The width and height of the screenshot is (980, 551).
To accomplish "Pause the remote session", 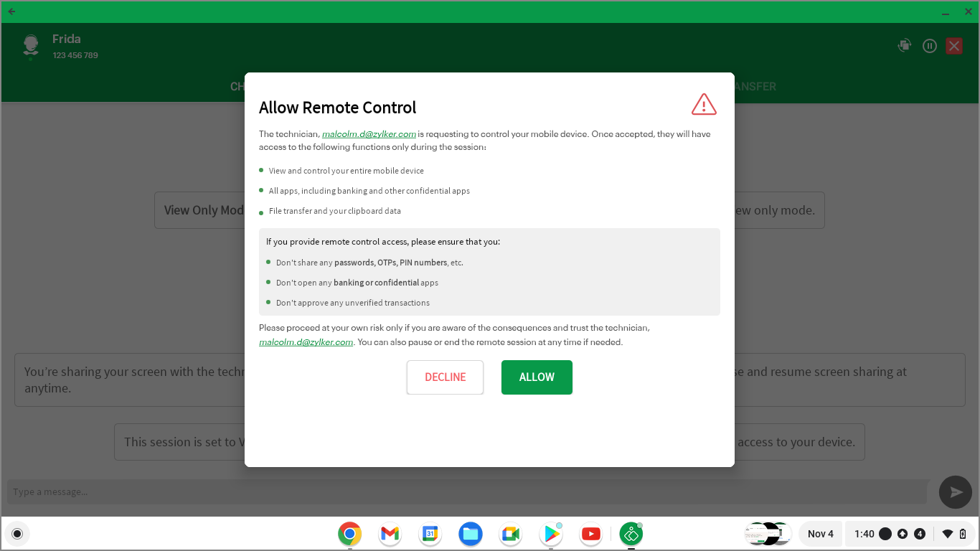I will [x=929, y=45].
